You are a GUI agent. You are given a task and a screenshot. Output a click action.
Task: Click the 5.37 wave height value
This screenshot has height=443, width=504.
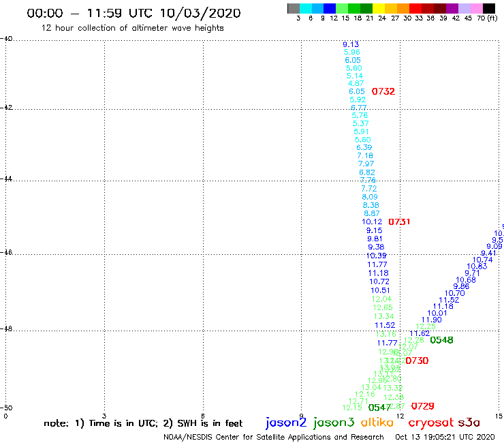click(x=361, y=123)
